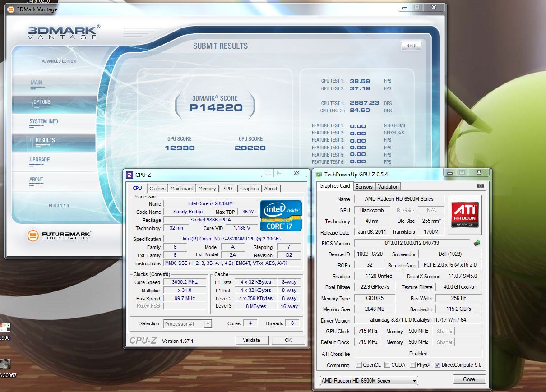Screen dimensions: 546x392
Task: Select the Memory tab in CPU-Z
Action: pyautogui.click(x=207, y=189)
